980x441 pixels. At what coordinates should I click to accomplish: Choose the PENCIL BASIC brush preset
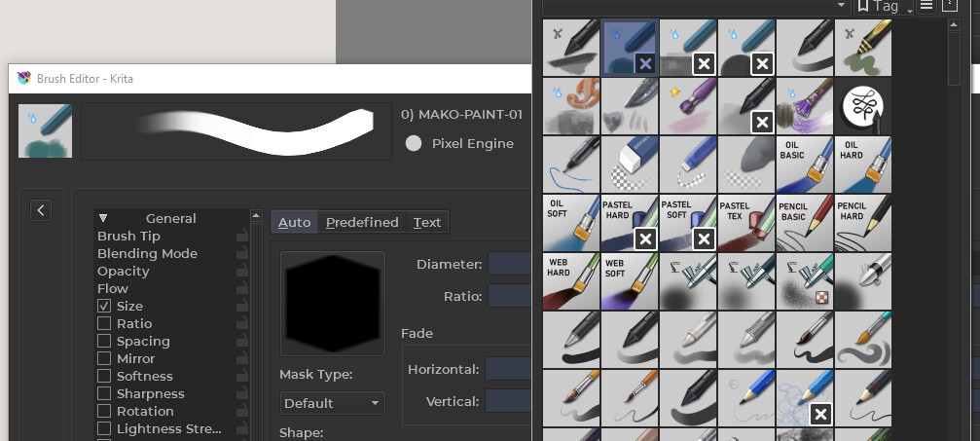(x=805, y=223)
